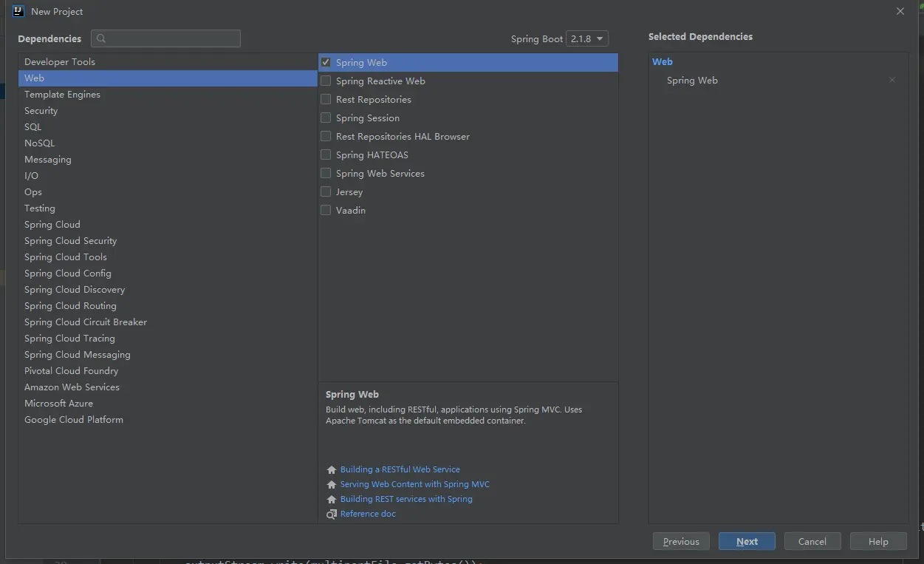The width and height of the screenshot is (924, 564).
Task: Close the New Project dialog
Action: tap(900, 11)
